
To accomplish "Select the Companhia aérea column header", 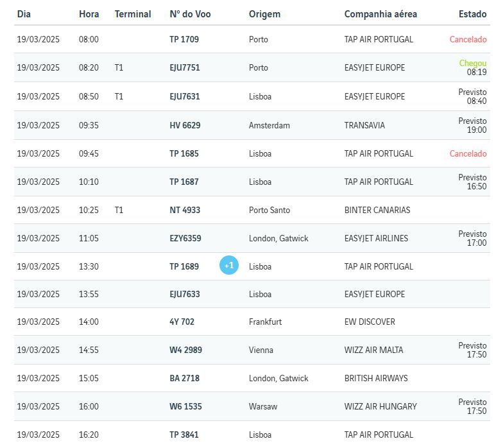I will tap(381, 14).
